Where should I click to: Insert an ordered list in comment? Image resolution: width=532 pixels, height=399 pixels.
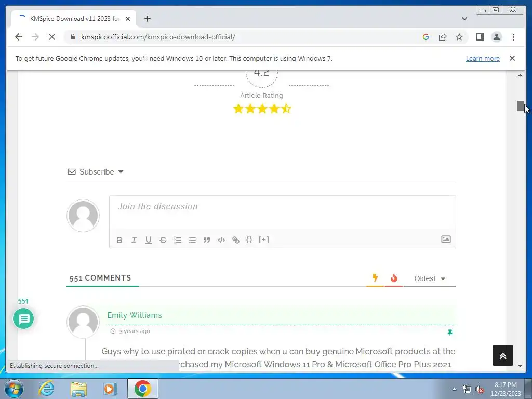(x=178, y=240)
